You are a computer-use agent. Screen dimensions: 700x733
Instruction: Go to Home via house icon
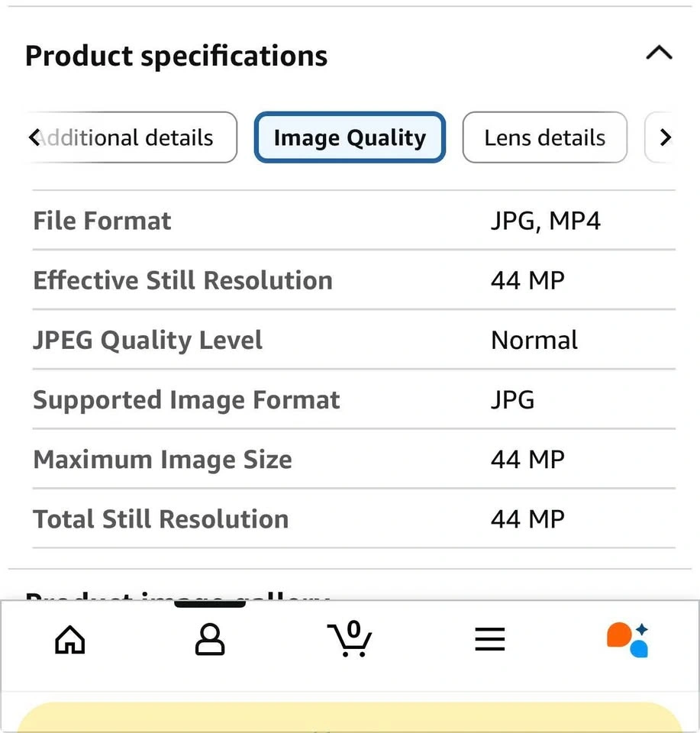tap(70, 639)
